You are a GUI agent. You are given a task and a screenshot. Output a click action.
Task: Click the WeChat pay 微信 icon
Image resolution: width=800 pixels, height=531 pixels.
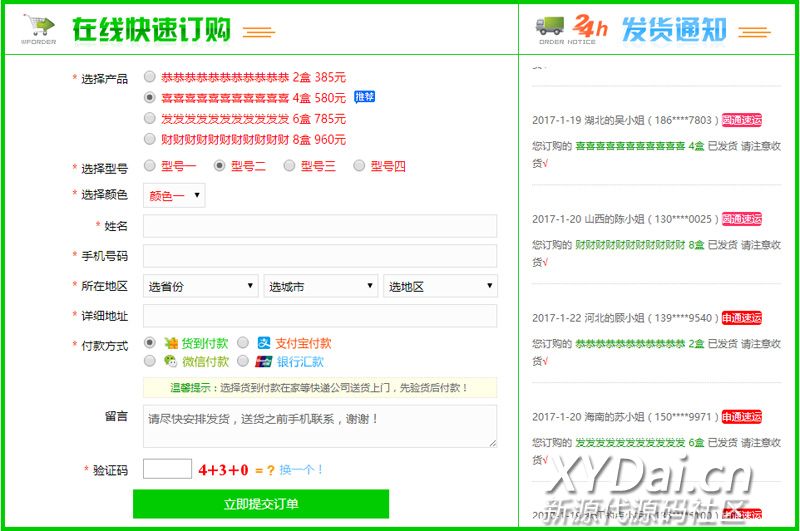[170, 361]
